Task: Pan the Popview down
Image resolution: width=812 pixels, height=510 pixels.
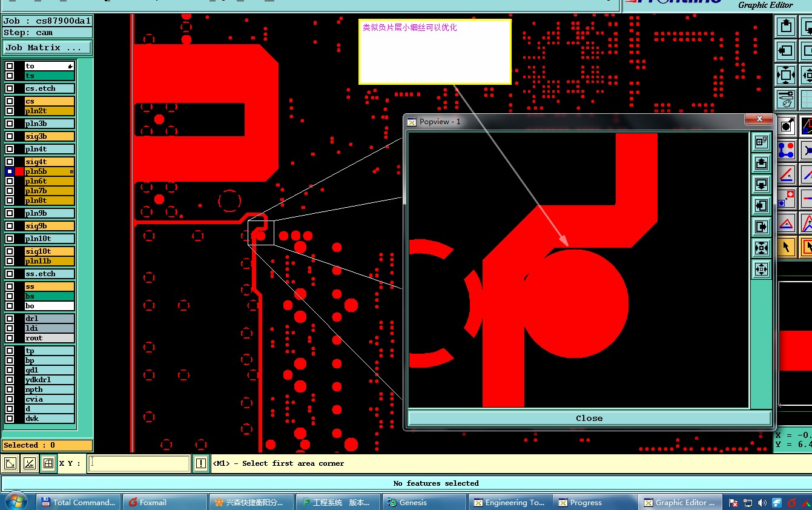Action: [761, 184]
